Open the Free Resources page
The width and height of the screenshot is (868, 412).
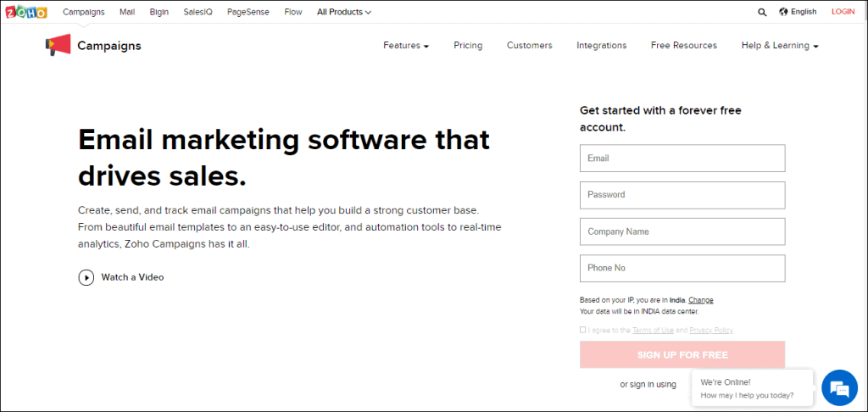(x=684, y=46)
